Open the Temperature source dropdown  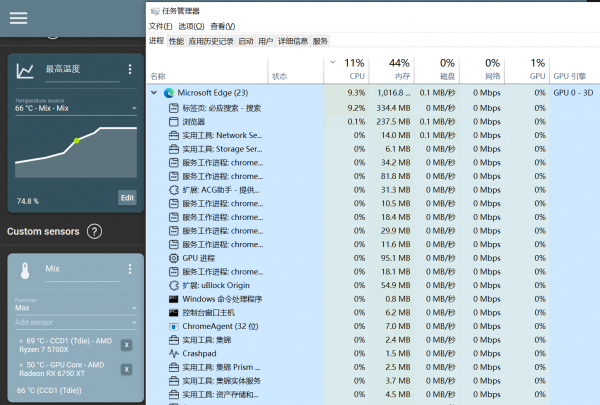pyautogui.click(x=76, y=108)
